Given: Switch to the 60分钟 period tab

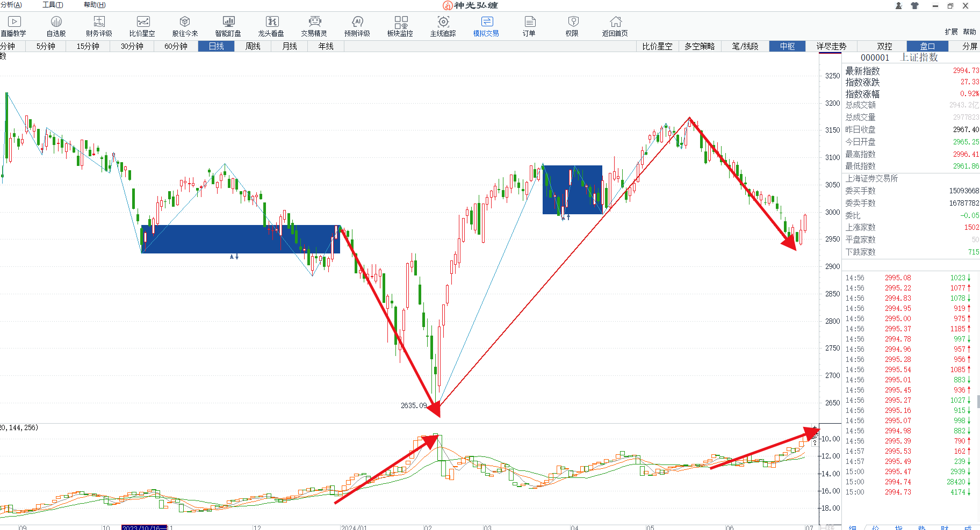Looking at the screenshot, I should (x=176, y=46).
